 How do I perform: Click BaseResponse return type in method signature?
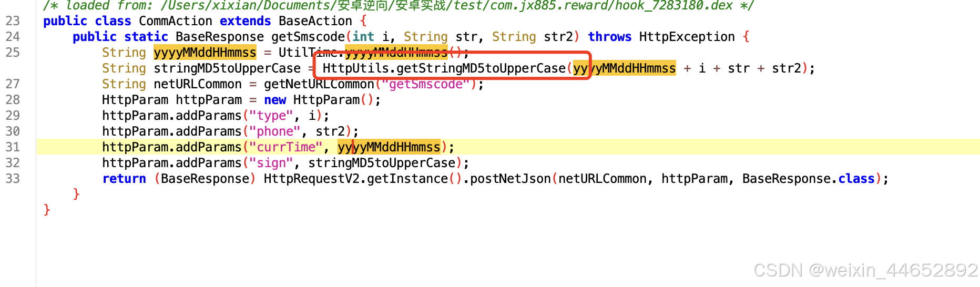click(x=220, y=37)
